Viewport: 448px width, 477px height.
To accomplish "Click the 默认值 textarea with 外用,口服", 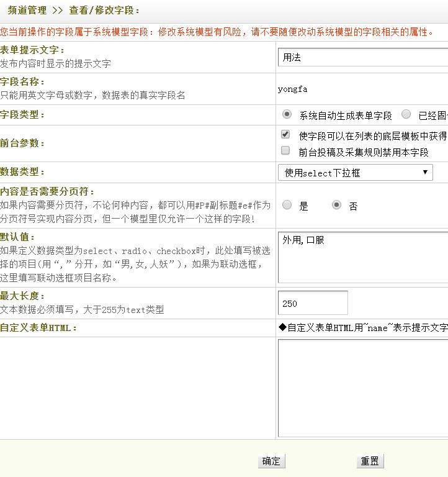I will click(x=363, y=257).
